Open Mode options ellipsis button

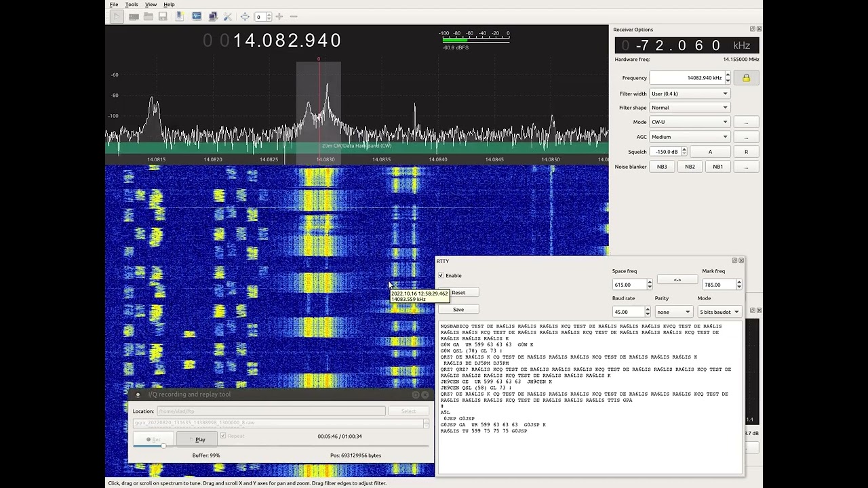[746, 122]
